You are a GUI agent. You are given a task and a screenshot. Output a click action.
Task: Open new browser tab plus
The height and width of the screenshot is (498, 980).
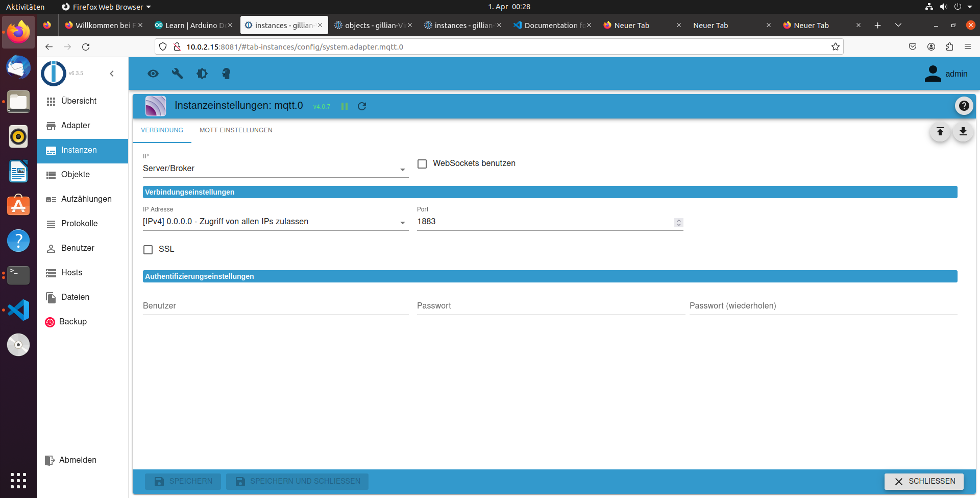pyautogui.click(x=877, y=25)
